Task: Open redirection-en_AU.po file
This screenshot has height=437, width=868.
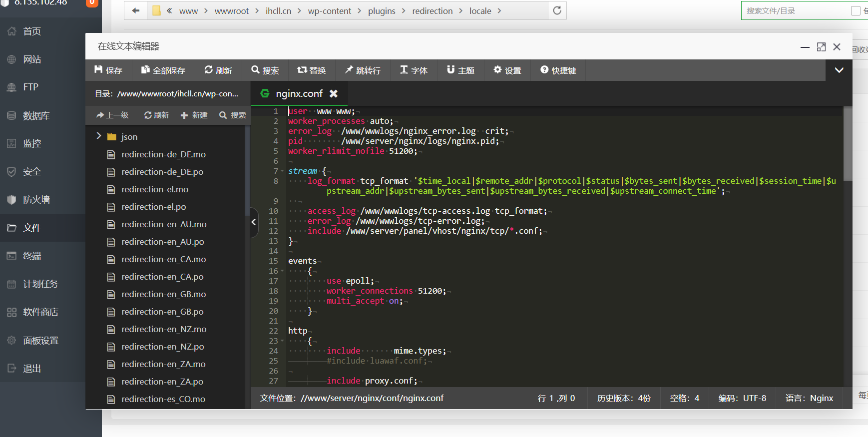Action: (163, 242)
